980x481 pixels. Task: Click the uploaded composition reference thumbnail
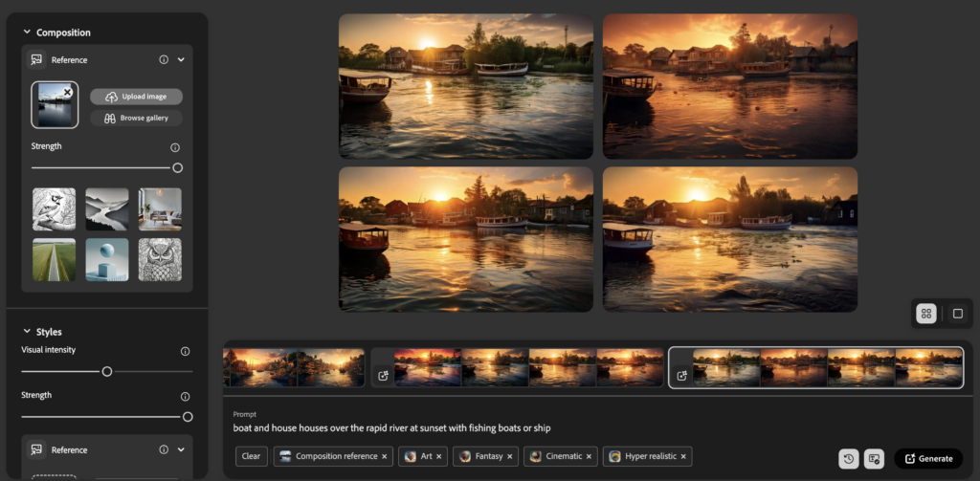click(x=55, y=106)
